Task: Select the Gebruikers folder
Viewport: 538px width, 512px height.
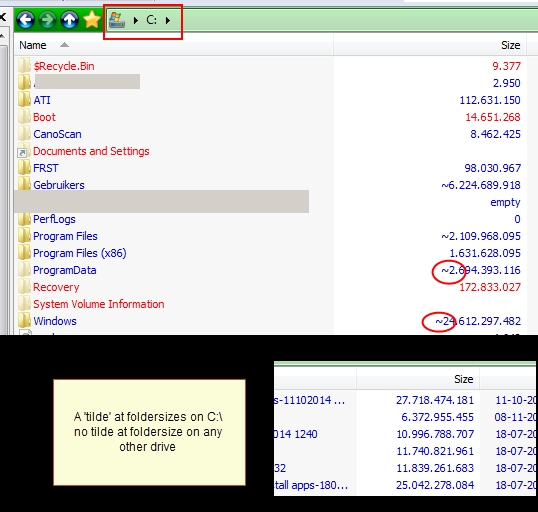Action: point(59,185)
